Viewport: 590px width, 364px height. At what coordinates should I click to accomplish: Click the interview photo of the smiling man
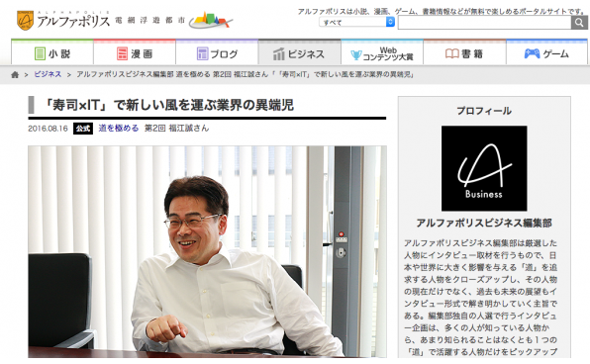point(207,251)
